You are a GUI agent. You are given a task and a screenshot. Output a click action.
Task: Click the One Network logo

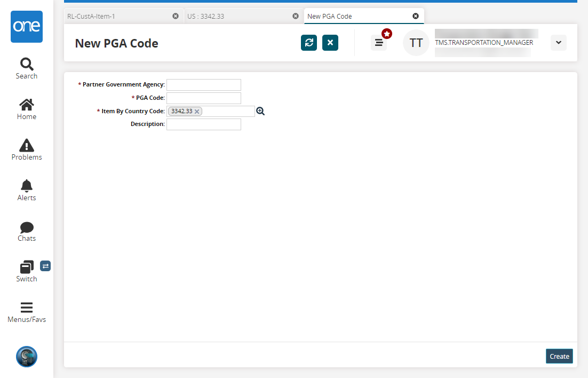27,27
